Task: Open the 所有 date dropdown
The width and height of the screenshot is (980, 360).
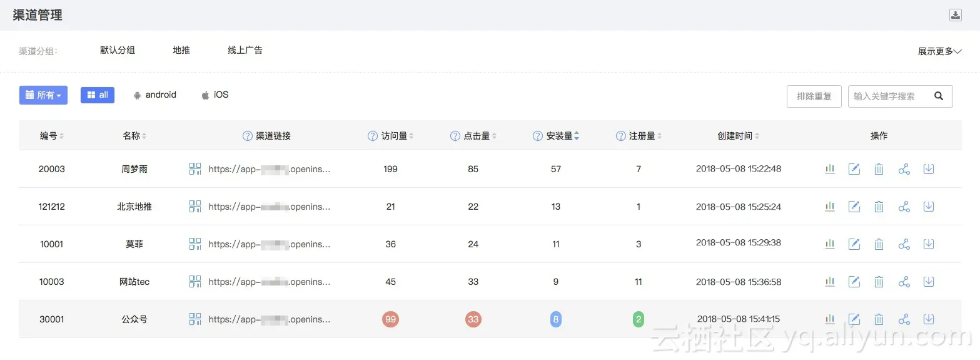Action: click(43, 95)
